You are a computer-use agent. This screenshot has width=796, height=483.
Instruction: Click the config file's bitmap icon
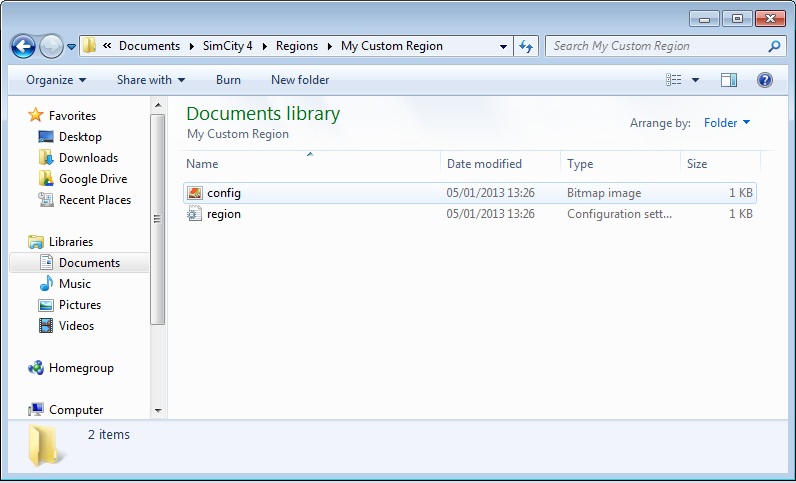[x=194, y=193]
